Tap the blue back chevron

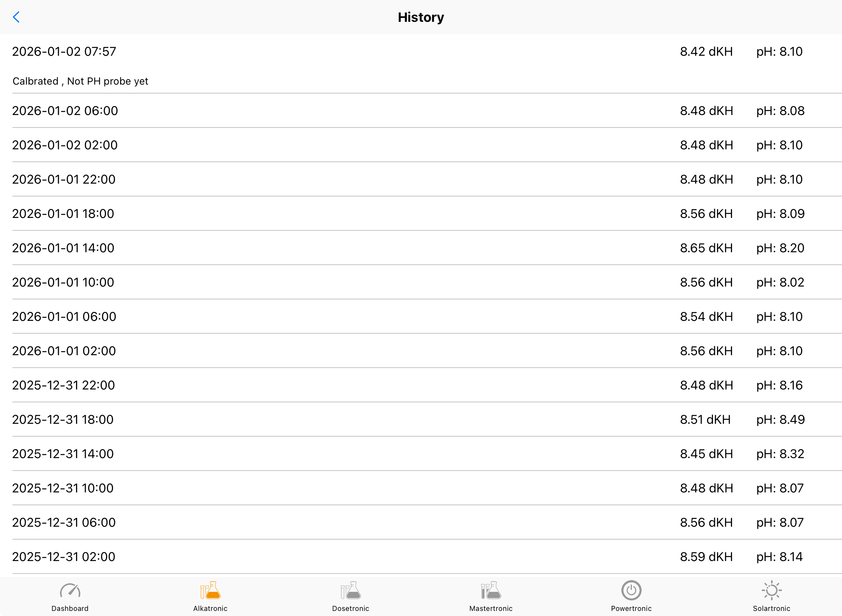coord(16,17)
